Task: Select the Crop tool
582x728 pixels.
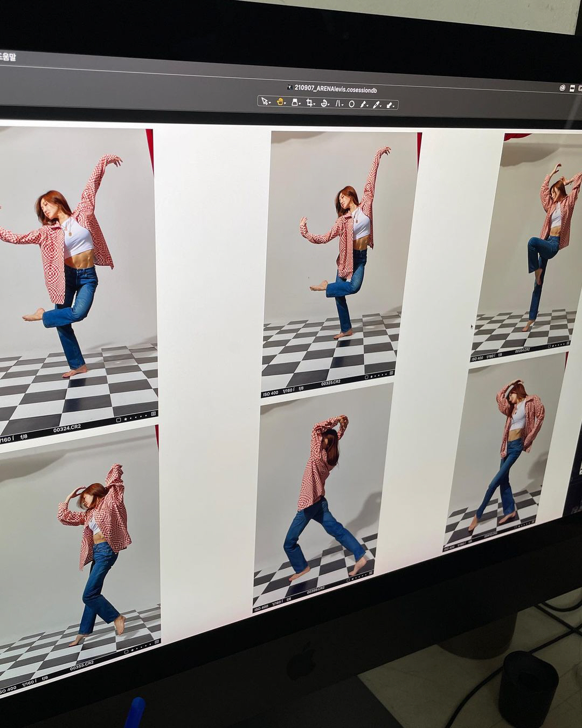Action: point(309,103)
